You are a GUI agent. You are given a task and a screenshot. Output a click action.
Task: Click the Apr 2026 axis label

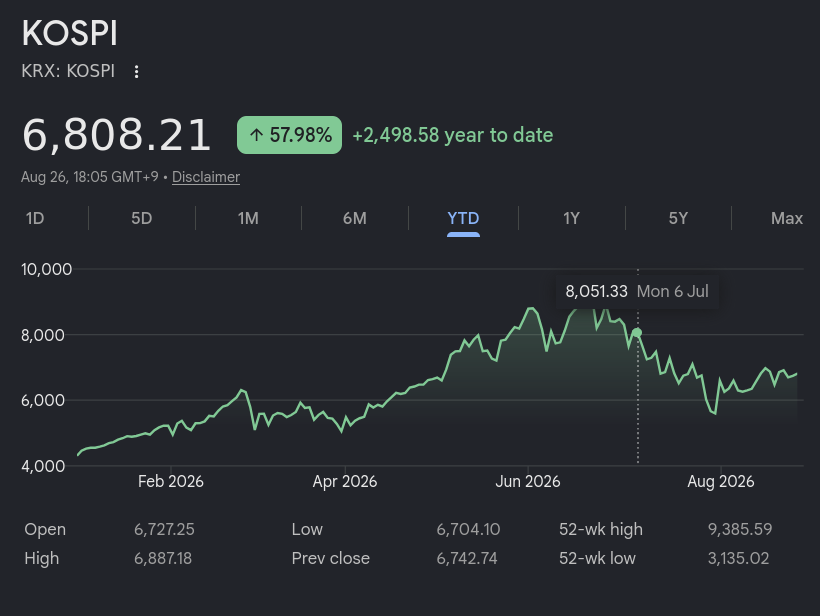coord(345,481)
